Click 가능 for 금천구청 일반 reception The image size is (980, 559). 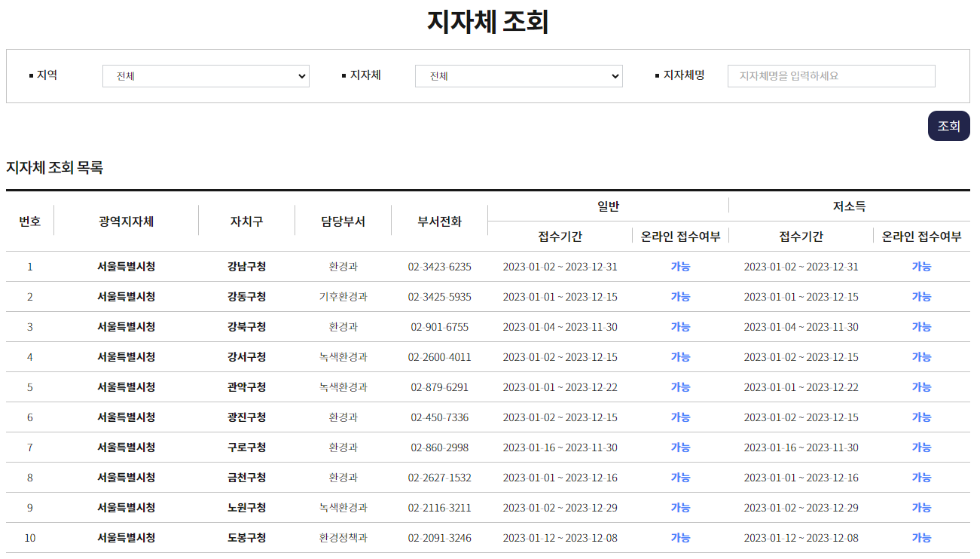680,477
